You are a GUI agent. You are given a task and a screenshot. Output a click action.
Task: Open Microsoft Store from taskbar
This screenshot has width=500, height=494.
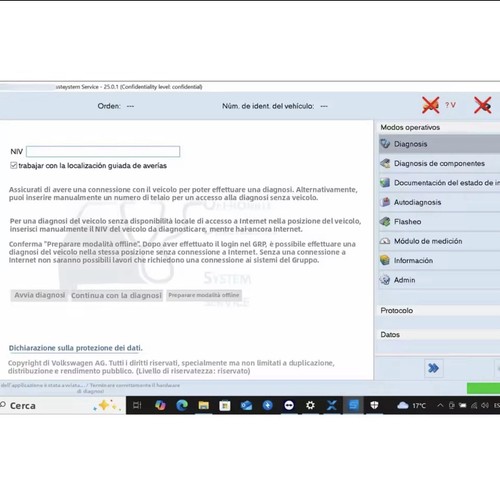(x=225, y=405)
